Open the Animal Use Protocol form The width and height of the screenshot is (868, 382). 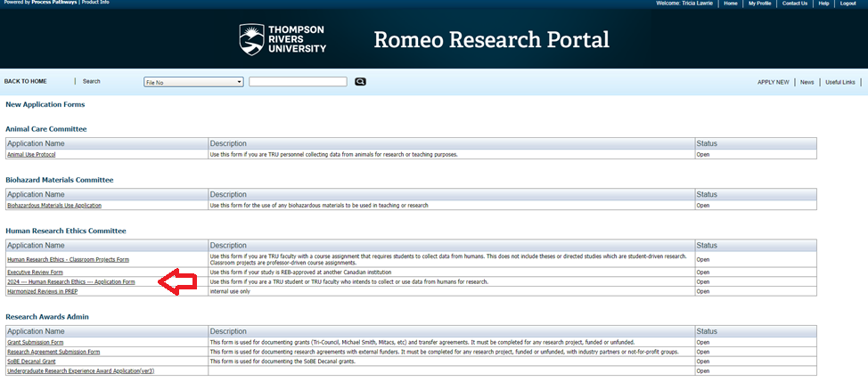point(31,154)
